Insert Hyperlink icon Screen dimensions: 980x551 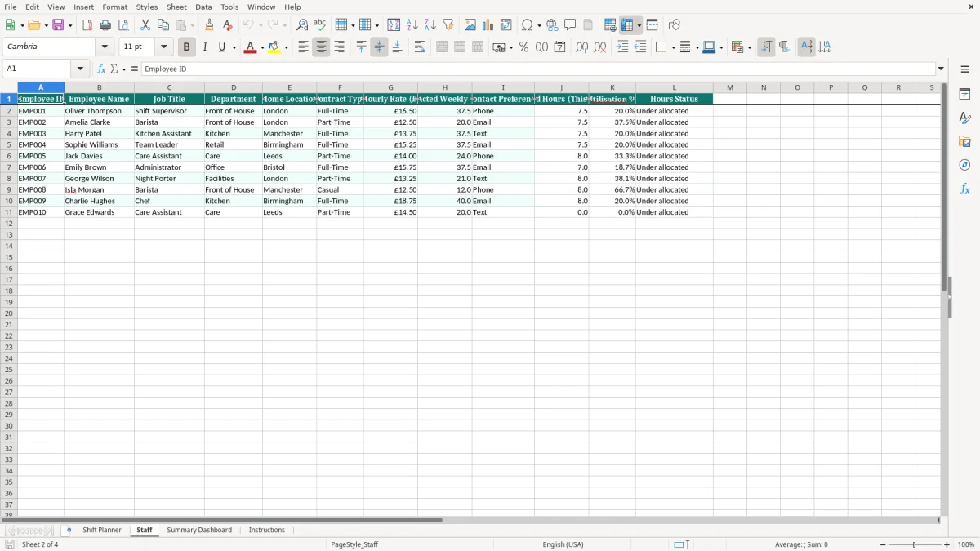[x=552, y=25]
